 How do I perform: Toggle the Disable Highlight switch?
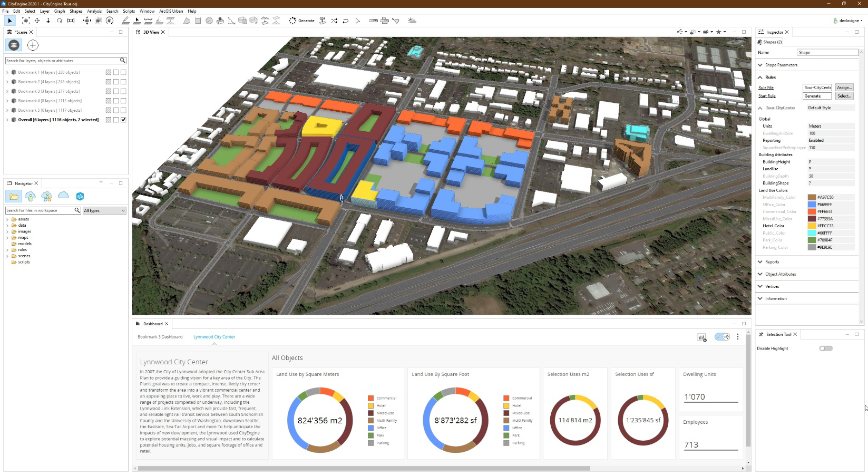(x=826, y=348)
